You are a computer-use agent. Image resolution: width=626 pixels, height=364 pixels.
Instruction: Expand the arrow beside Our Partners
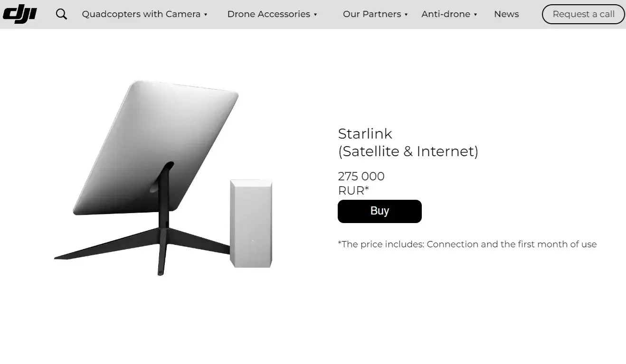coord(406,15)
